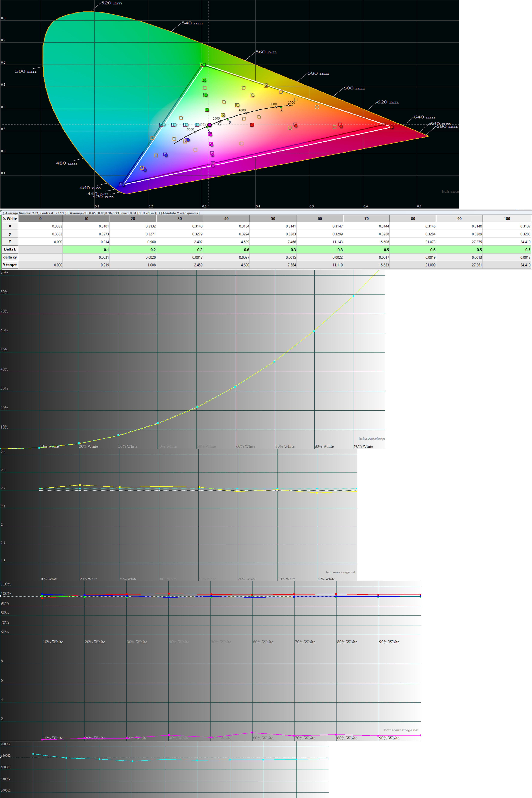Select the 60 % White column header
This screenshot has width=532, height=798.
coord(320,218)
